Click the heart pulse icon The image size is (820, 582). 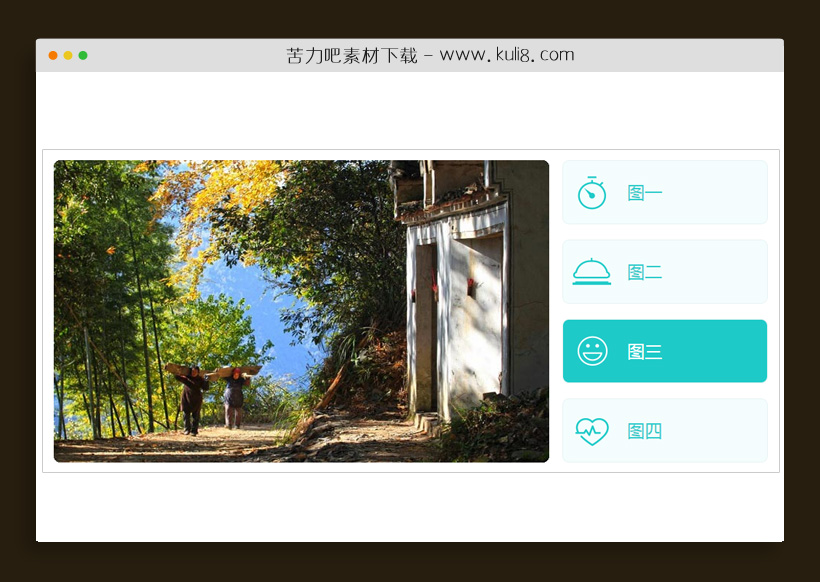(592, 431)
